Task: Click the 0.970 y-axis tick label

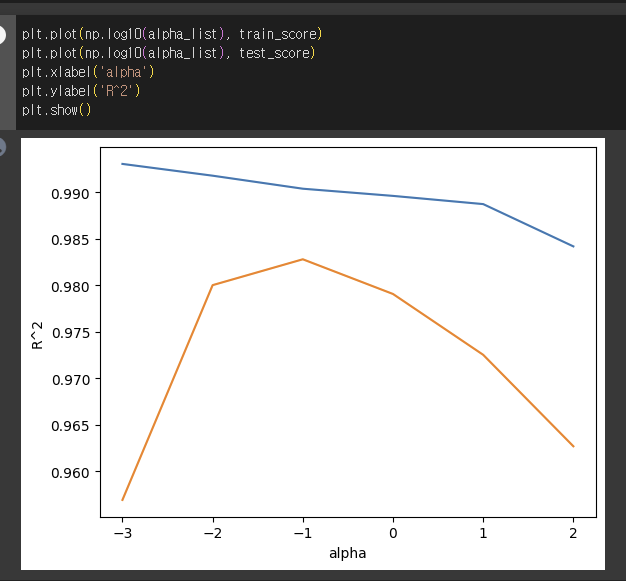Action: (70, 380)
